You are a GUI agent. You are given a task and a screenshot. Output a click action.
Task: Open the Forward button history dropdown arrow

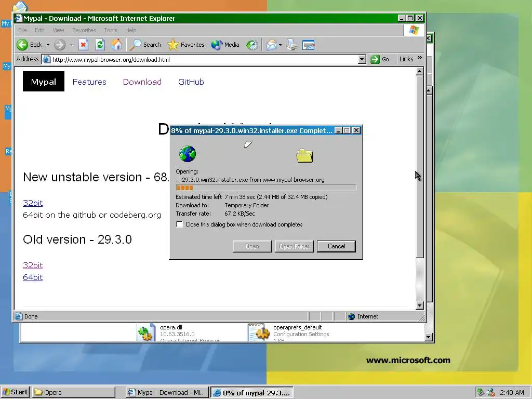pos(71,45)
